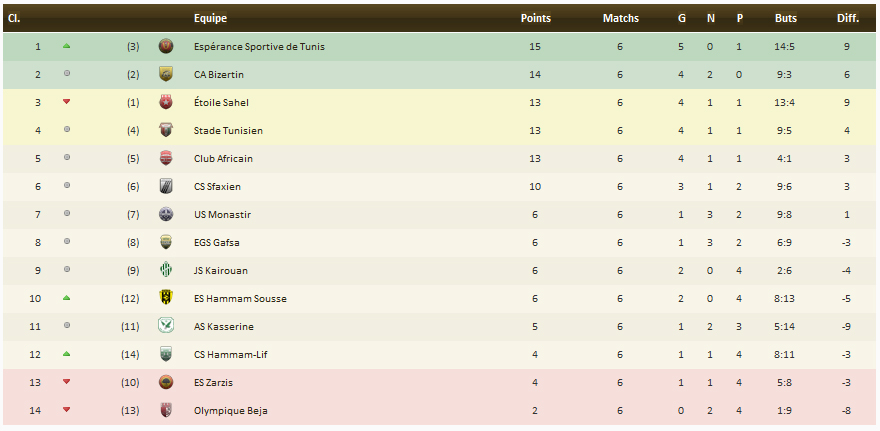Sort by the Equipe column header
The width and height of the screenshot is (880, 431).
point(210,18)
